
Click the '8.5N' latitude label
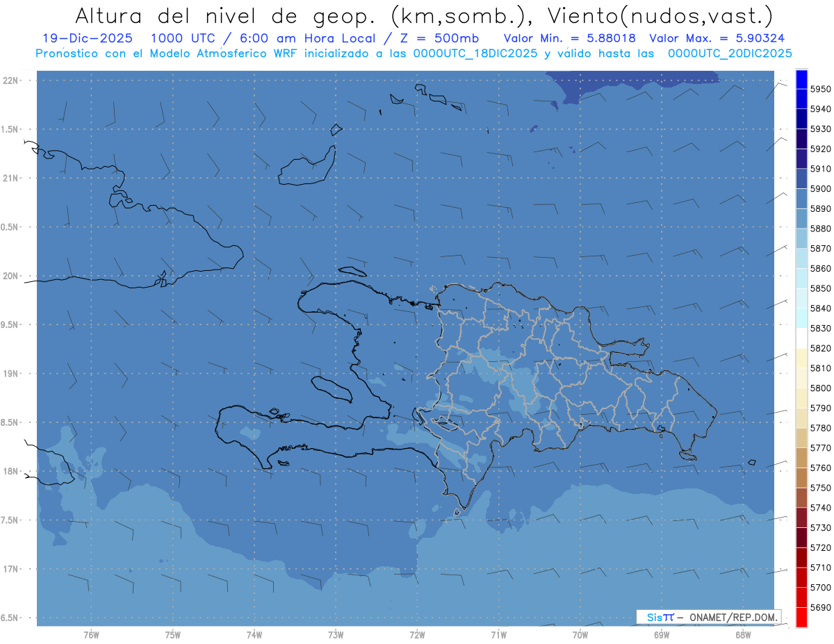[10, 422]
